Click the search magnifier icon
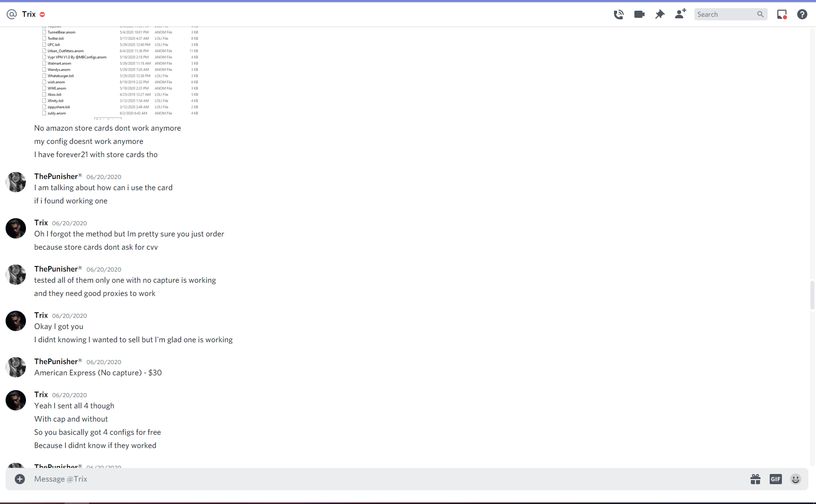The height and width of the screenshot is (504, 816). pyautogui.click(x=760, y=14)
